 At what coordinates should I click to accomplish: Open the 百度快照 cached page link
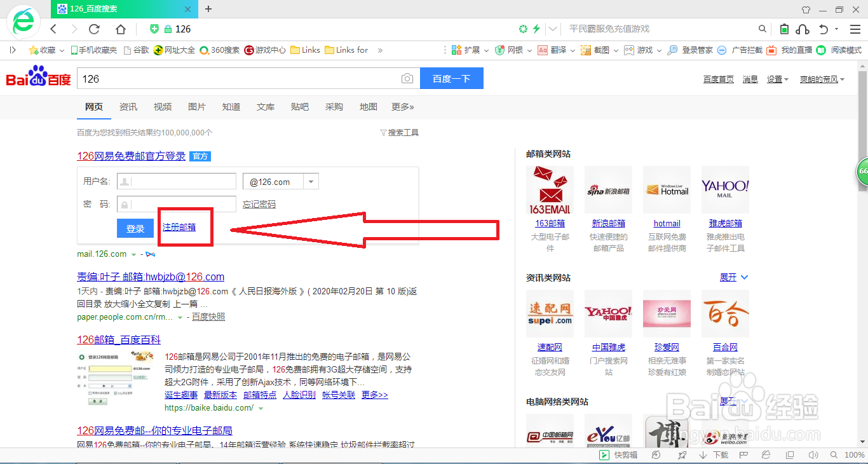[208, 317]
